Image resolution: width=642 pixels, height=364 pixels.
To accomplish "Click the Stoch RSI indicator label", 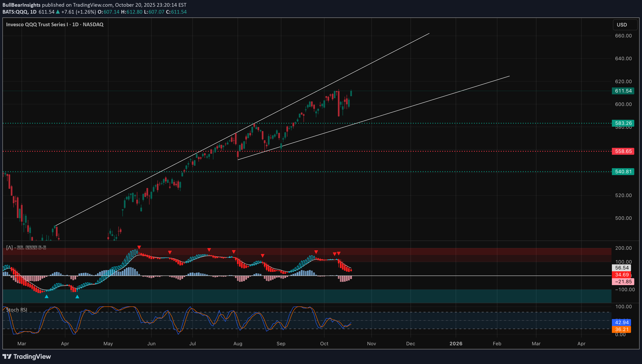I will point(16,310).
